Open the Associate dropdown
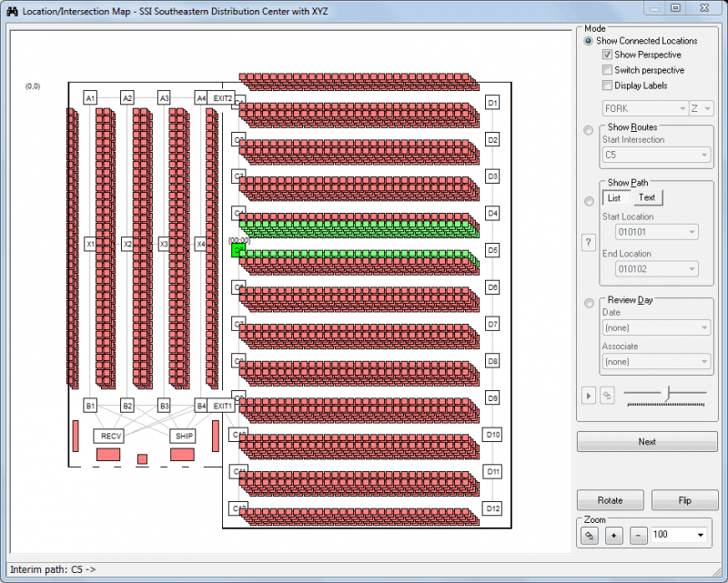The height and width of the screenshot is (583, 728). 656,362
